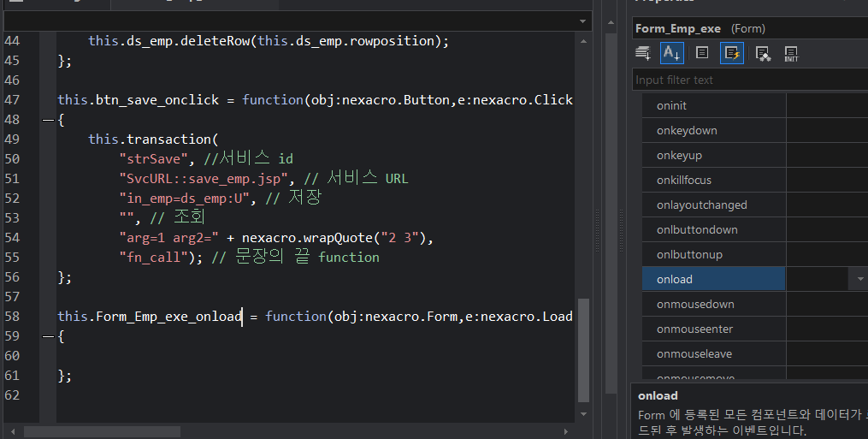The height and width of the screenshot is (439, 868).
Task: Show the properties list view icon
Action: (x=702, y=53)
